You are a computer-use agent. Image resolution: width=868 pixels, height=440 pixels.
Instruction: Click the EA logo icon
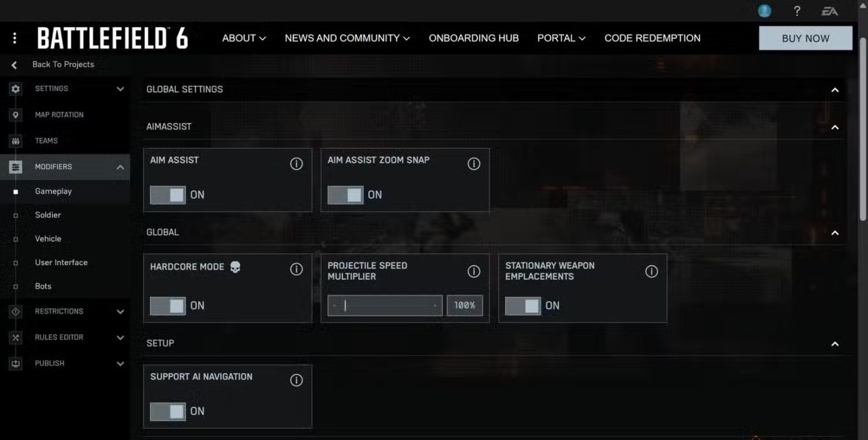(829, 11)
